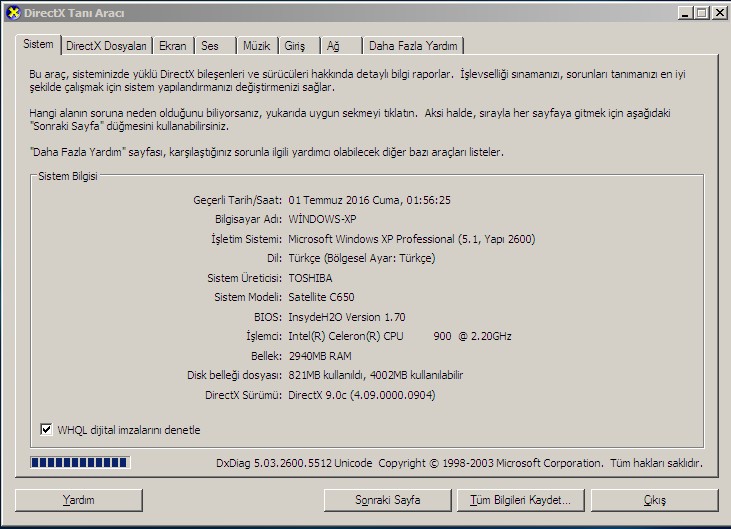Click Tüm Bilgileri Kaydet button
This screenshot has width=731, height=529.
point(520,500)
